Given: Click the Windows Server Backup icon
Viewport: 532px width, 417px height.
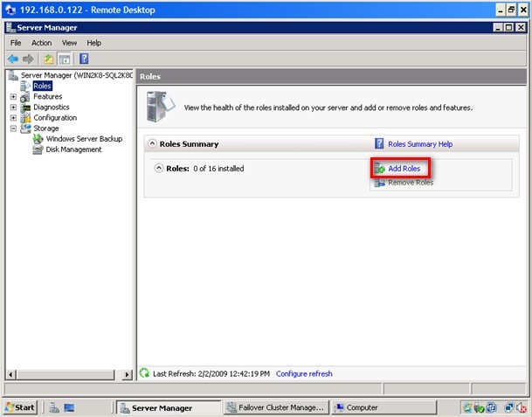Looking at the screenshot, I should tap(38, 138).
